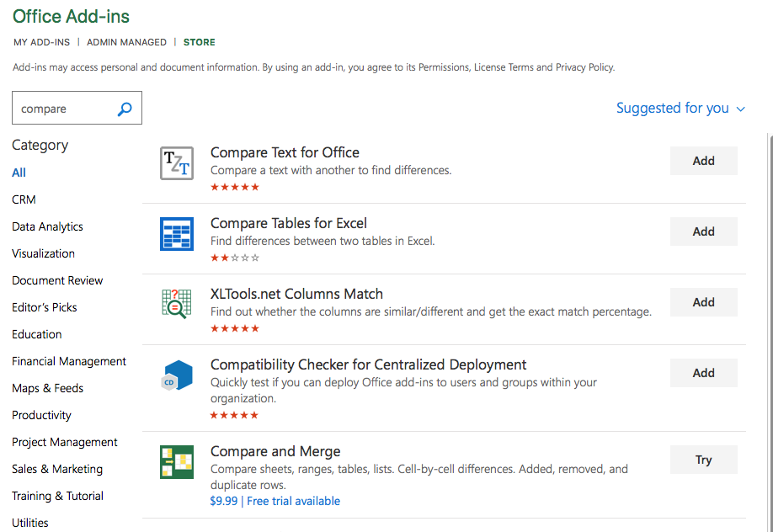
Task: Open XLTools.net Columns Match icon
Action: coord(177,304)
